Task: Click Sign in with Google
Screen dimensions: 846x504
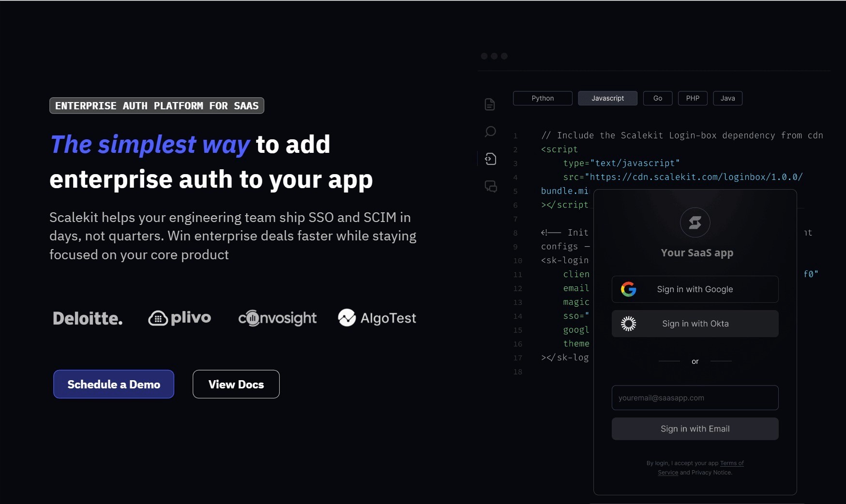Action: coord(695,289)
